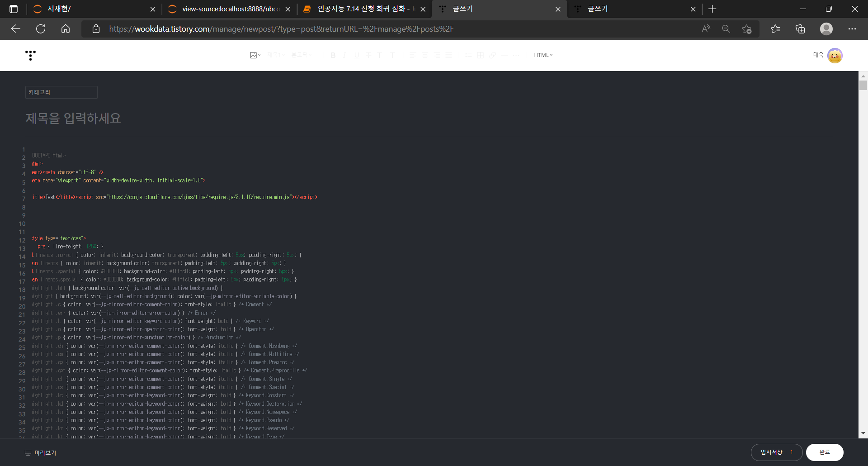Close the view-source:localhost tab

(288, 9)
